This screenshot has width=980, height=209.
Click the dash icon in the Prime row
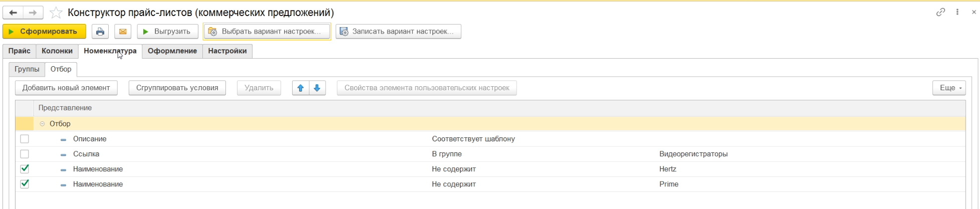[x=63, y=184]
